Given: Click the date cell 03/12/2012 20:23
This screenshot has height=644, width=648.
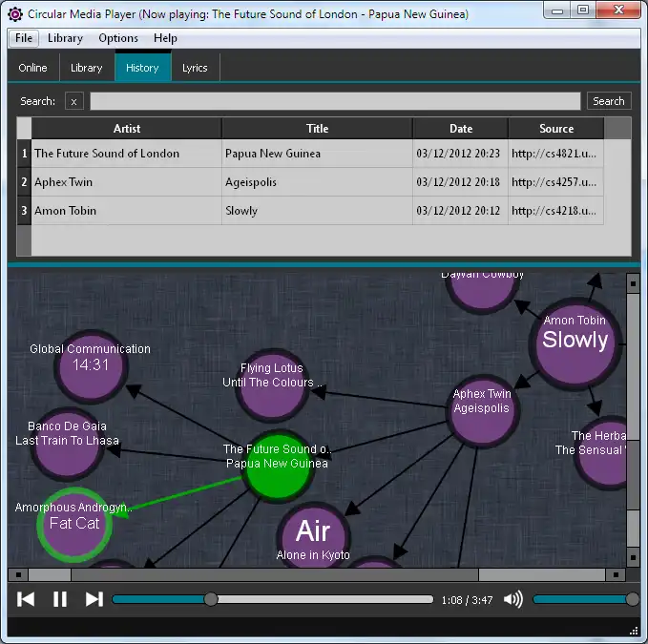Looking at the screenshot, I should pyautogui.click(x=460, y=154).
